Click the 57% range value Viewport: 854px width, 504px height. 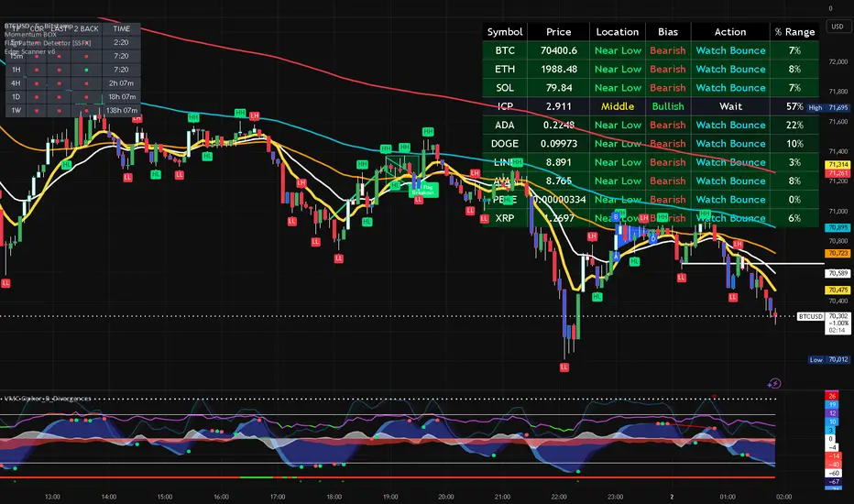(x=794, y=106)
